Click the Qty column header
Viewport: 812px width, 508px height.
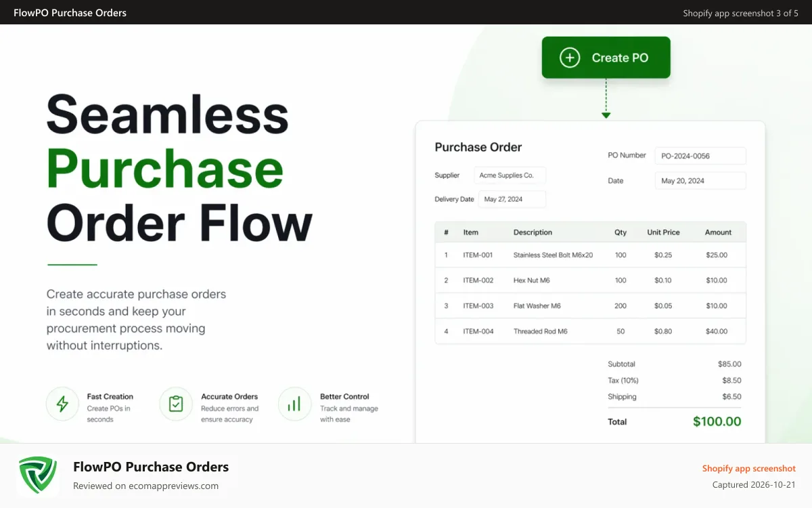tap(621, 232)
